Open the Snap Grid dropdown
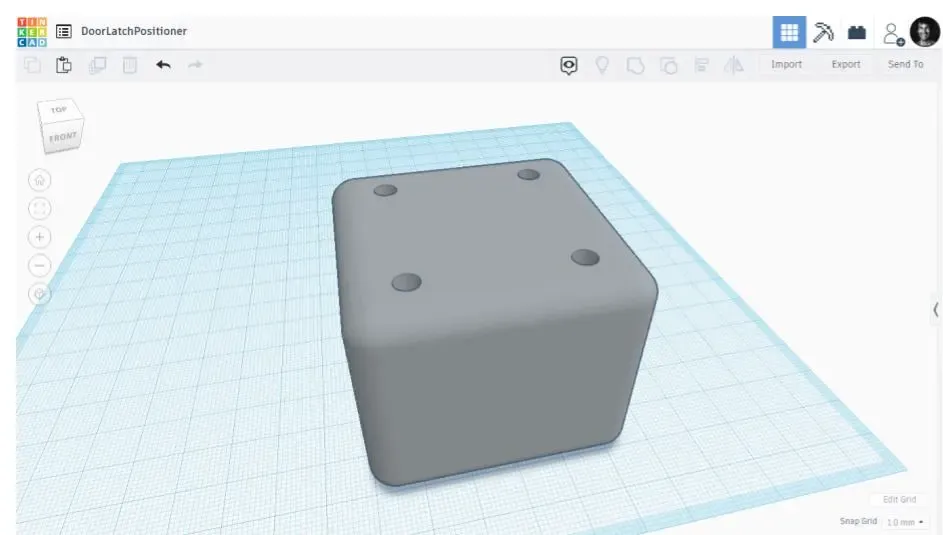Viewport: 943px width, 535px height. (906, 522)
